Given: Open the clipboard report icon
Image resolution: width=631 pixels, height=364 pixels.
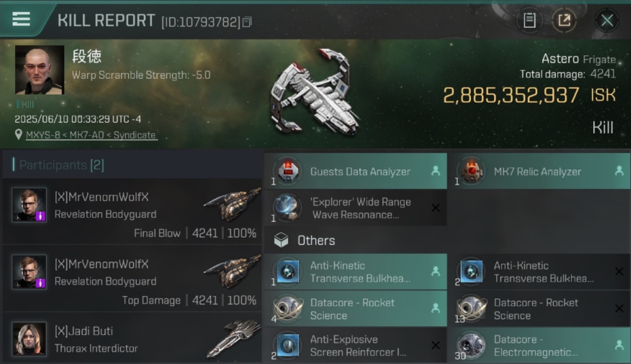Looking at the screenshot, I should [x=529, y=20].
